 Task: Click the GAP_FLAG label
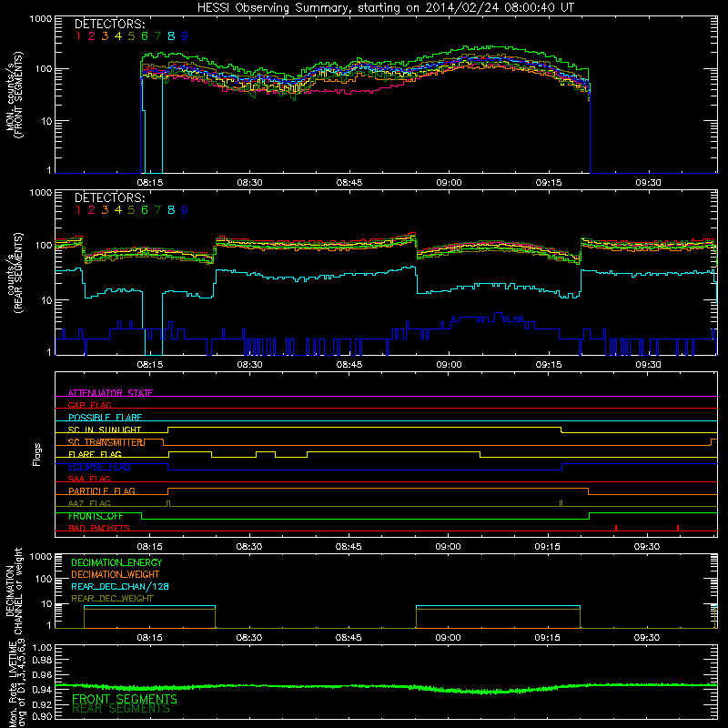[x=89, y=405]
